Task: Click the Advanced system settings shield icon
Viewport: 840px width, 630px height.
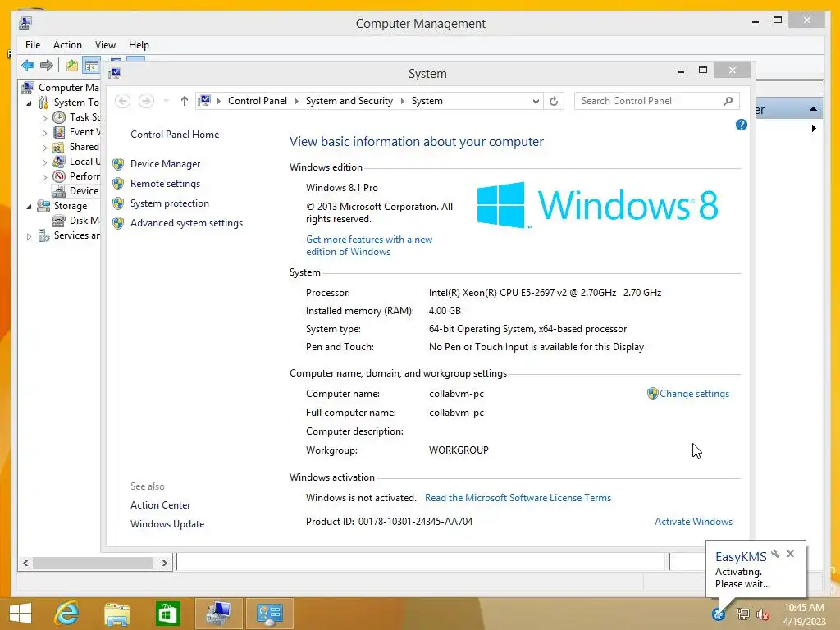Action: pos(118,223)
